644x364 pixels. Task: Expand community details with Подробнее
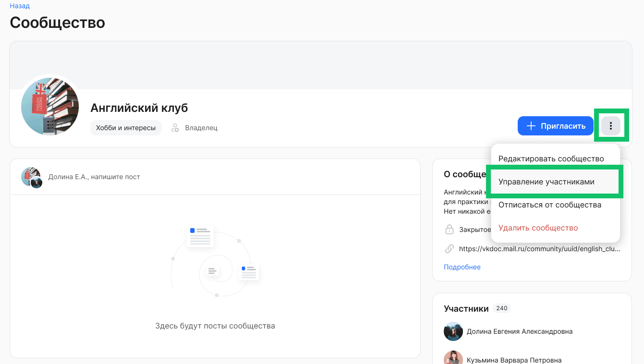462,267
